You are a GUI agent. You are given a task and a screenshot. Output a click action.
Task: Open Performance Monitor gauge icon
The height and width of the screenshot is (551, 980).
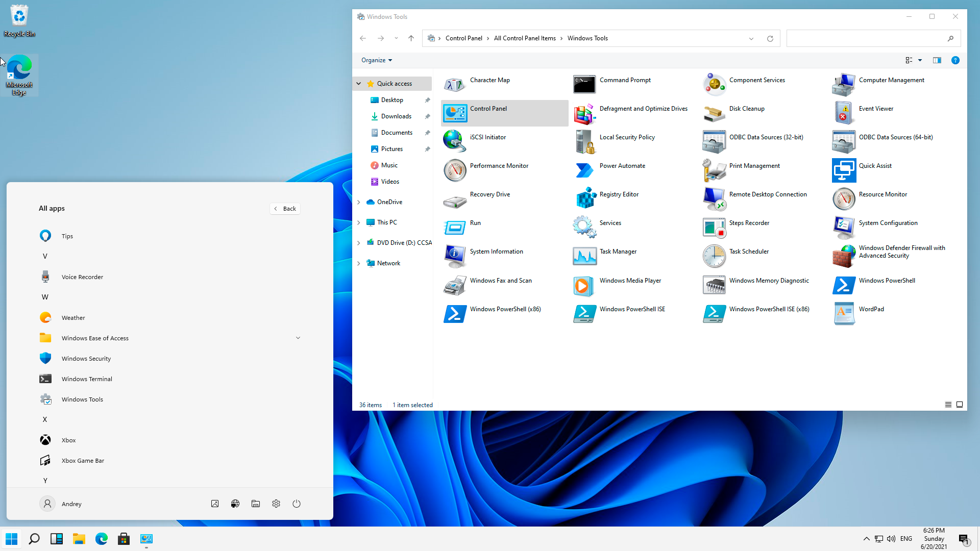[454, 170]
